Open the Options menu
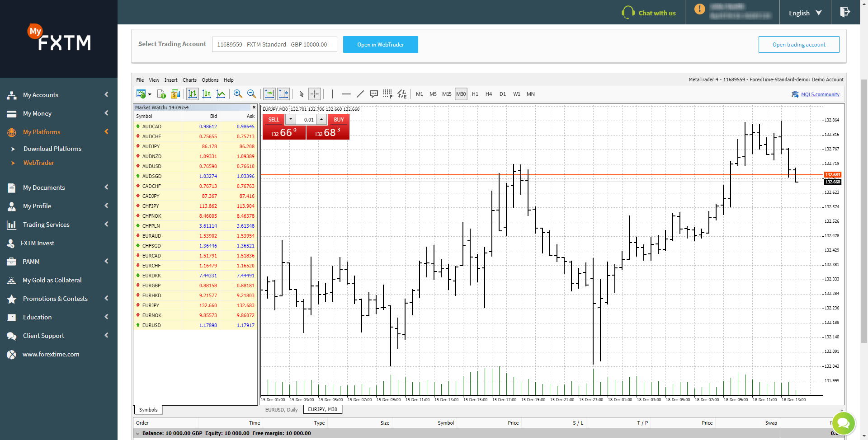 210,80
